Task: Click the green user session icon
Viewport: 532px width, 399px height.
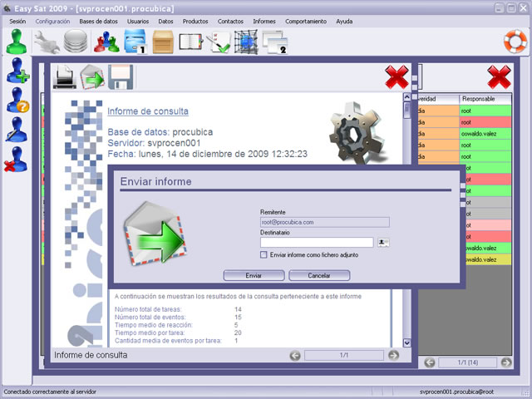Action: (x=16, y=42)
